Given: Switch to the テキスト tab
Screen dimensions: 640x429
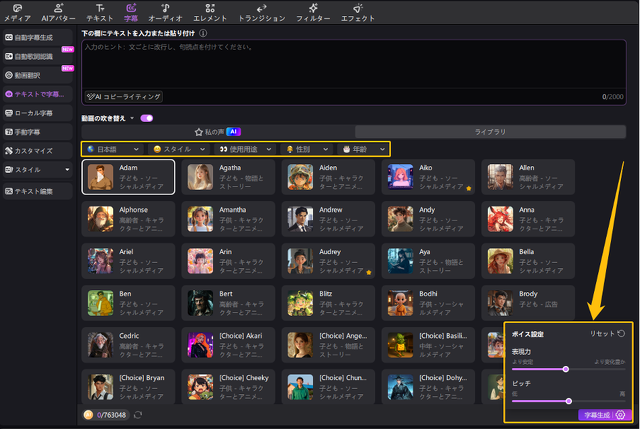Looking at the screenshot, I should 100,13.
